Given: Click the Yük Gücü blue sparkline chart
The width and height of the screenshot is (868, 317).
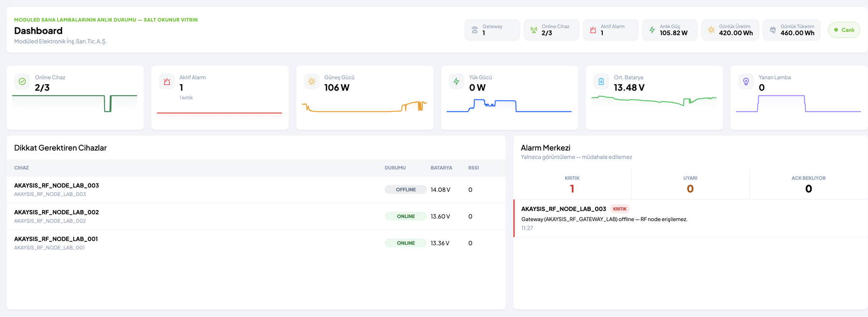Looking at the screenshot, I should point(509,106).
